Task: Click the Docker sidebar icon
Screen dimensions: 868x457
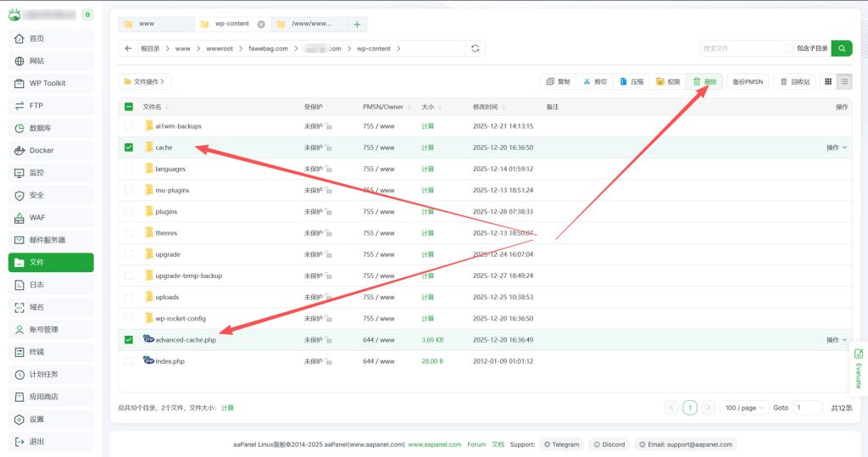Action: coord(19,150)
